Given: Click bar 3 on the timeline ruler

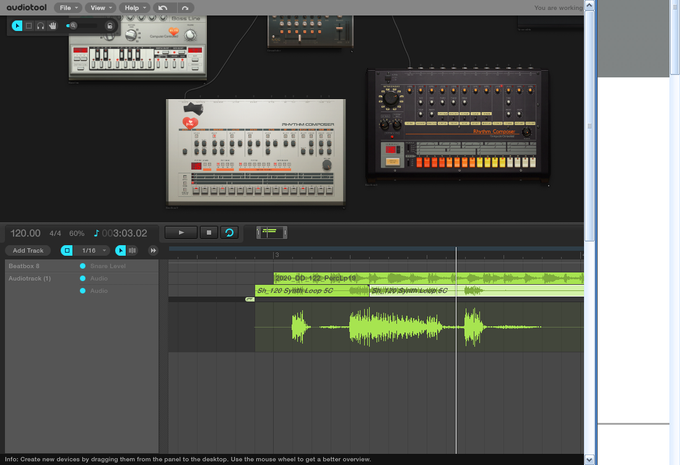Looking at the screenshot, I should tap(276, 255).
